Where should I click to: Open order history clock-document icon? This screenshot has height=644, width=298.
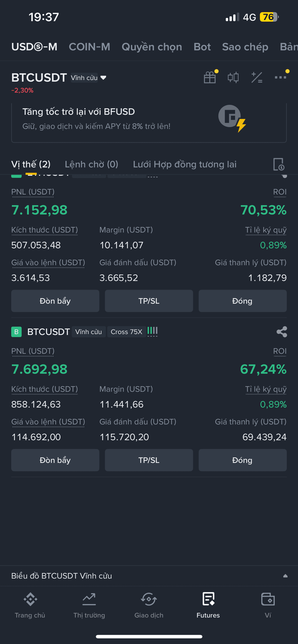coord(279,164)
